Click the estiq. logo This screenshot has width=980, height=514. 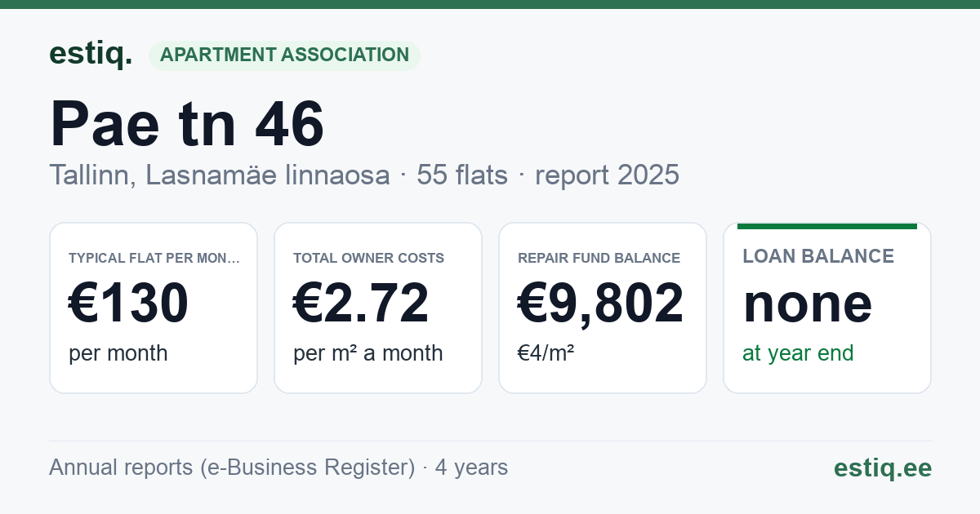[91, 54]
